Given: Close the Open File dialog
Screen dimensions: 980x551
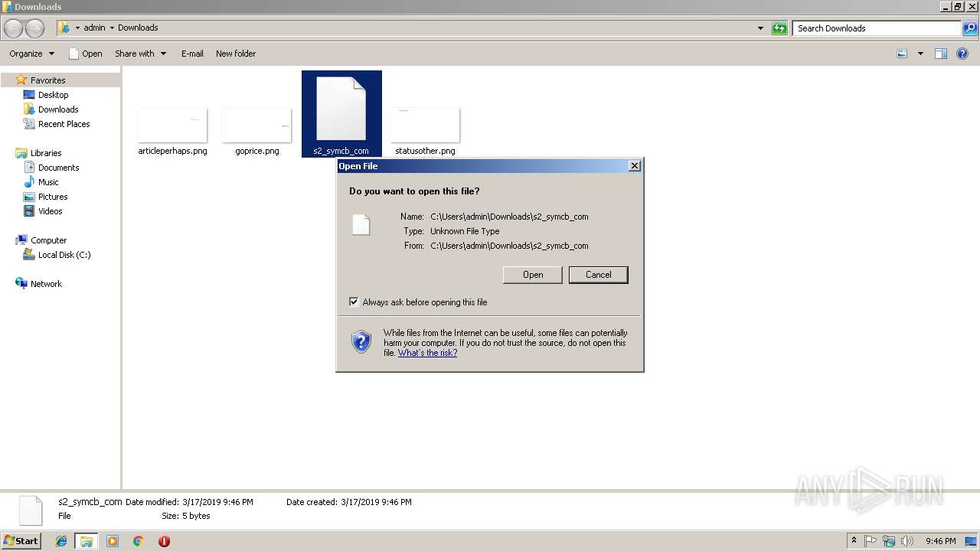Looking at the screenshot, I should click(635, 166).
